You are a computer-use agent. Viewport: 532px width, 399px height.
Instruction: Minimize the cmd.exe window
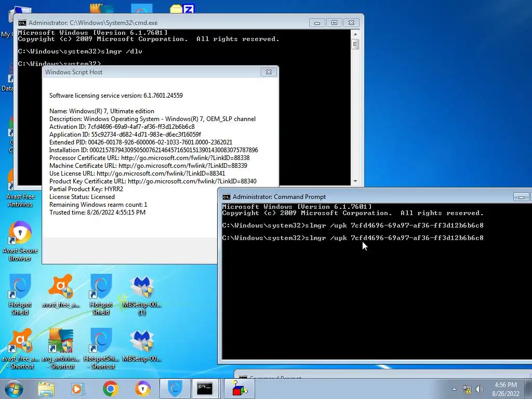click(x=317, y=23)
